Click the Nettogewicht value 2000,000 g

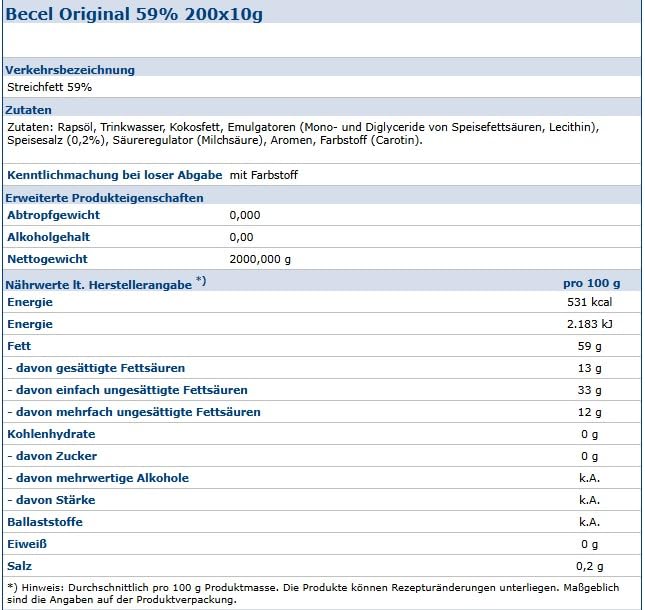[x=260, y=259]
